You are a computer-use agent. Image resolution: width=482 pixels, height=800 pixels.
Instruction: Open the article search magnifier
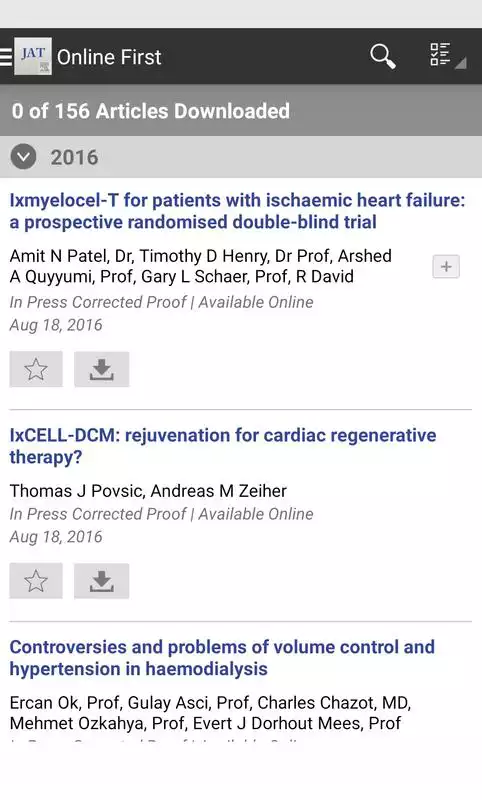[383, 56]
